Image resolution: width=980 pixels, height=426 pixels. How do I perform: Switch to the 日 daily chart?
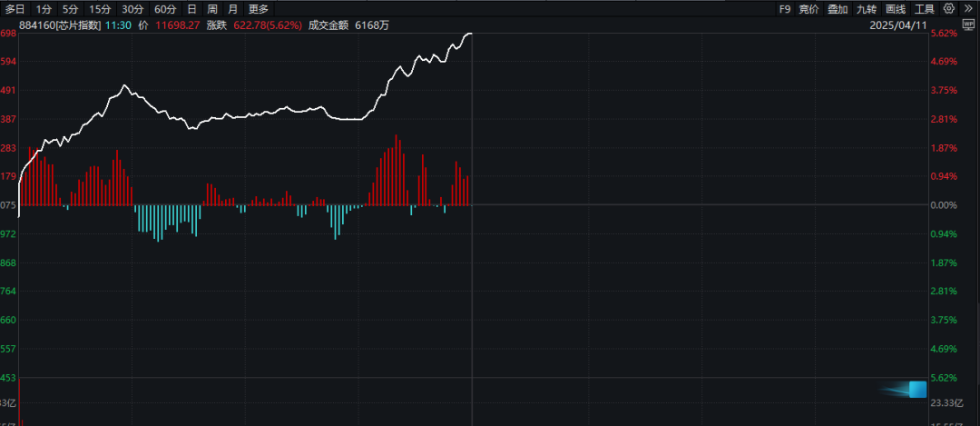(191, 9)
